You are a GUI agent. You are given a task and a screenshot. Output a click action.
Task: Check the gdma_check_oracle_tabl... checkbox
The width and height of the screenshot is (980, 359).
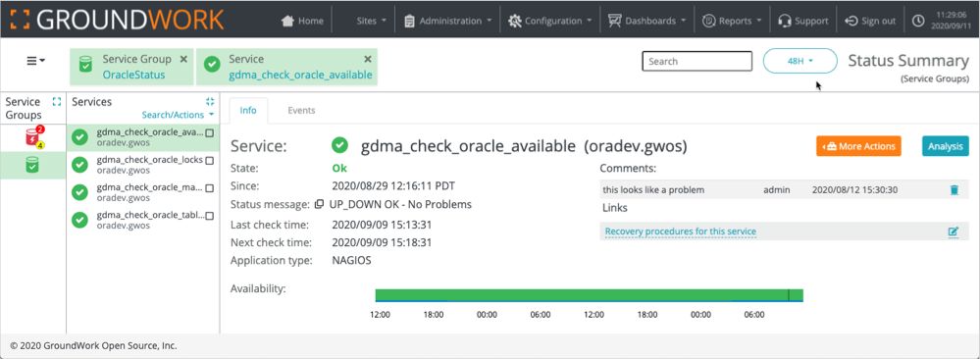(210, 216)
